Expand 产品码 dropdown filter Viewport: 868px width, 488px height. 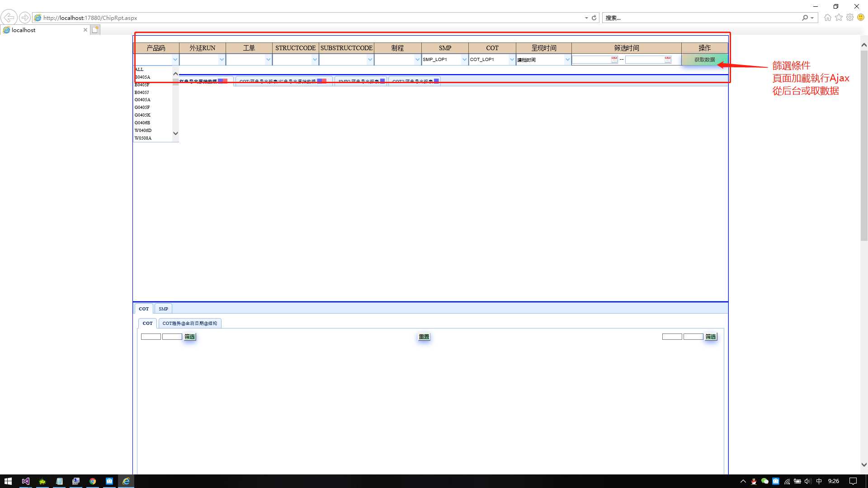click(175, 60)
